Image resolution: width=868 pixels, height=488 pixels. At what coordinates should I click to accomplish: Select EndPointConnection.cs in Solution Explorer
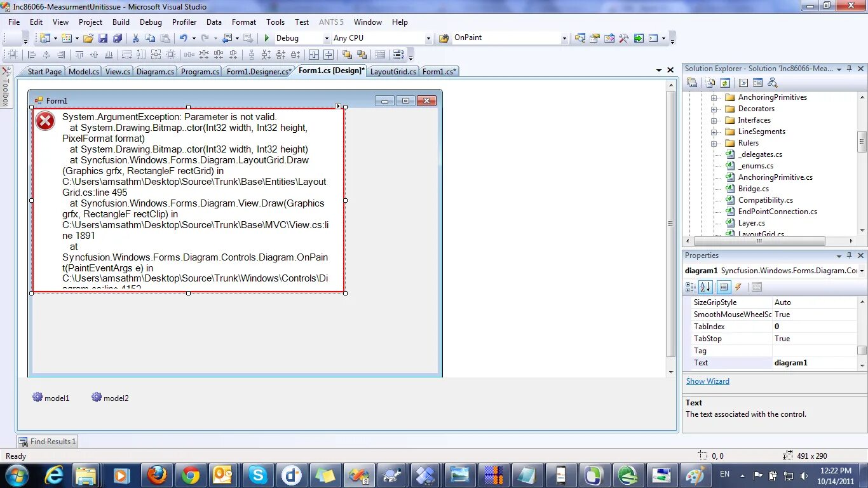(777, 212)
